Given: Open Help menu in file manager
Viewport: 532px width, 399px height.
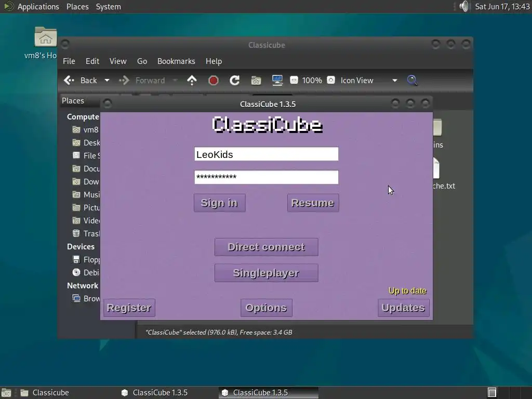Looking at the screenshot, I should 214,61.
